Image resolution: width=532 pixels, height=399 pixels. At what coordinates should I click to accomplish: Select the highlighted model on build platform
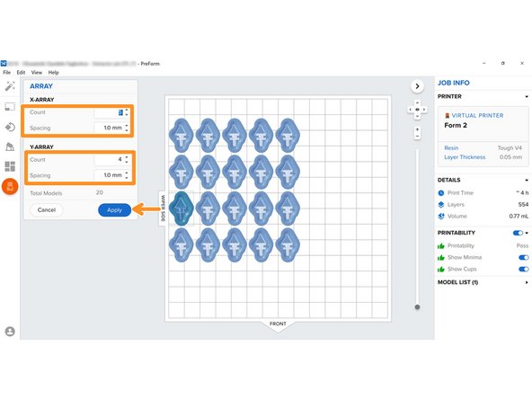click(x=182, y=208)
